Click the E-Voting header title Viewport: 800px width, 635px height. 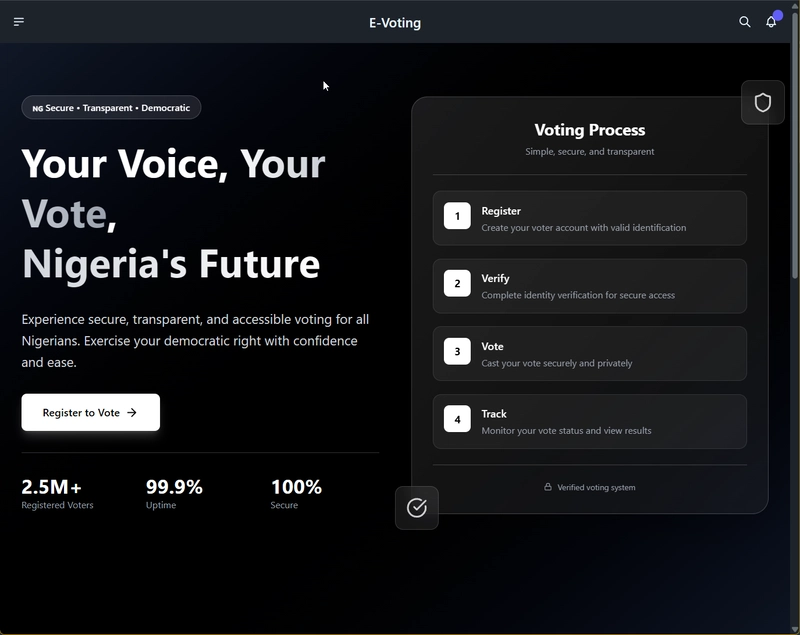(x=395, y=22)
